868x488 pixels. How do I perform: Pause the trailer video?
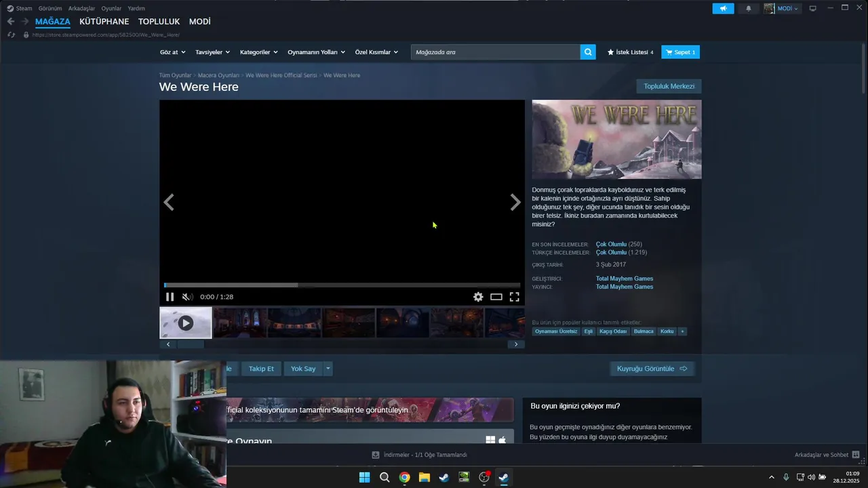pyautogui.click(x=170, y=297)
